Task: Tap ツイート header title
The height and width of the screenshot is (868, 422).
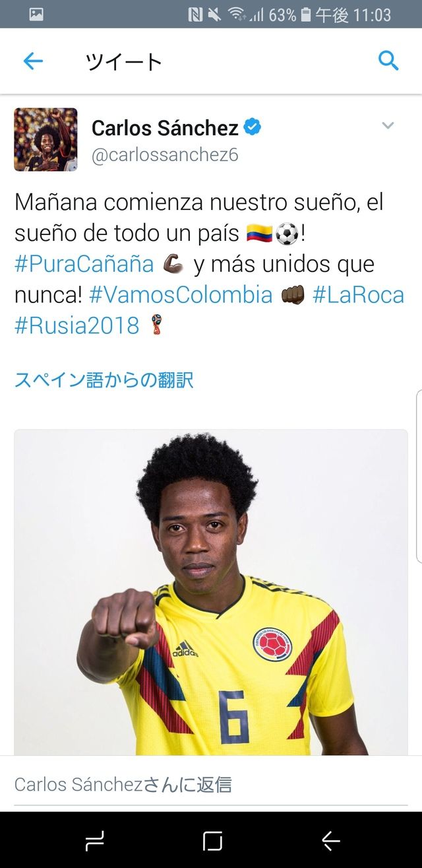Action: click(123, 61)
